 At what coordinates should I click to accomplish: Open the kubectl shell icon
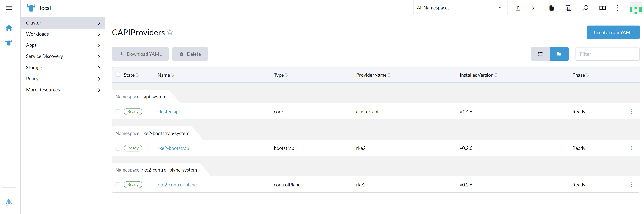coord(534,8)
